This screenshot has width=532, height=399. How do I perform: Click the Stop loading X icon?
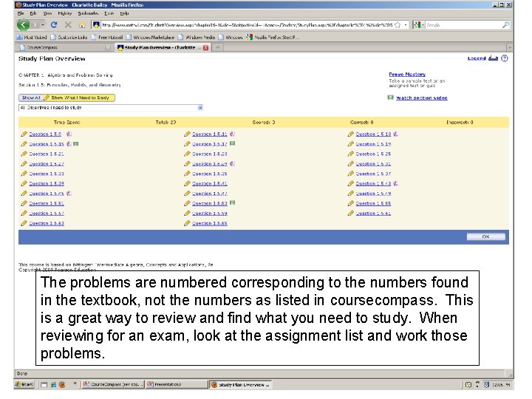(x=68, y=25)
